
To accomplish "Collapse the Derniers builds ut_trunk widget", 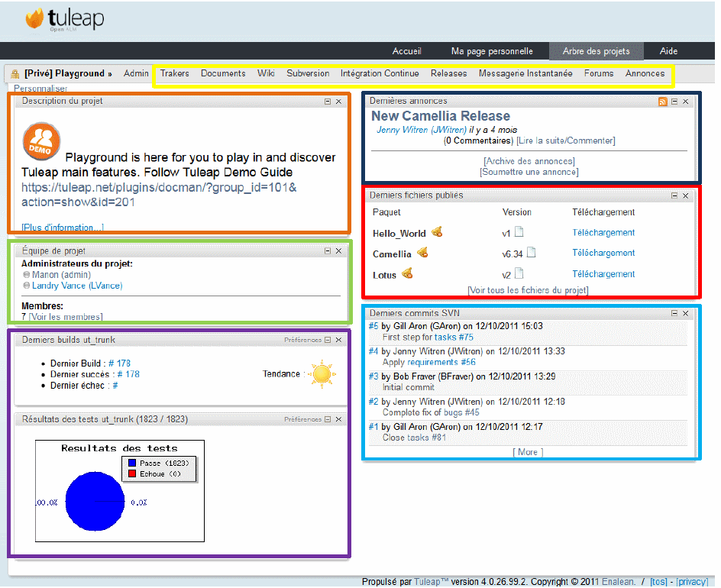I will click(x=328, y=340).
